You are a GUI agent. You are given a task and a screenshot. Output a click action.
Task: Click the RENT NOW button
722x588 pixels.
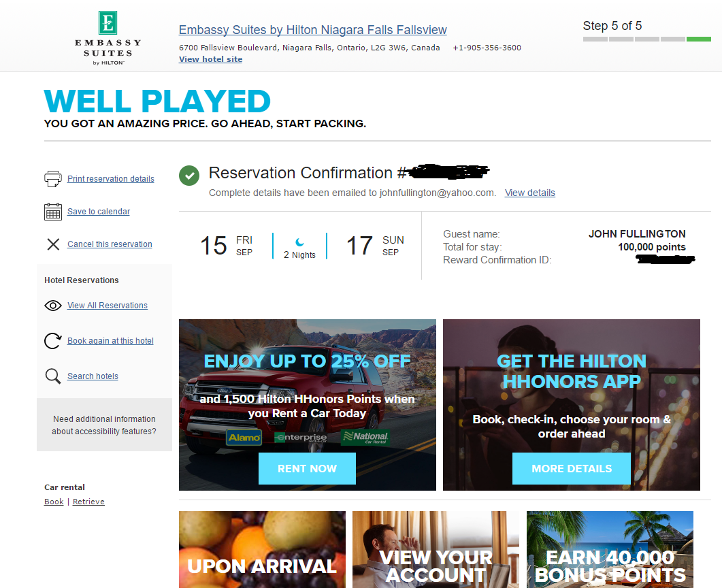(x=307, y=468)
